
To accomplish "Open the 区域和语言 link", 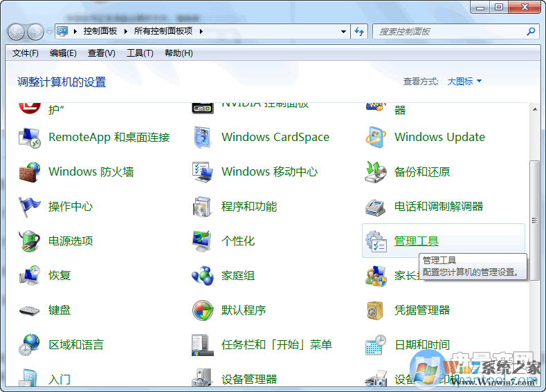I will 76,344.
